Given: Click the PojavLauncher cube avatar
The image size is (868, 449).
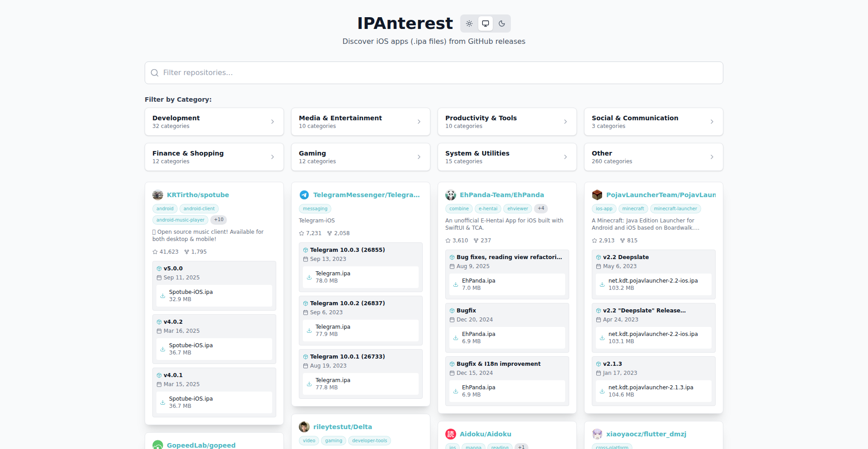Looking at the screenshot, I should pos(597,195).
